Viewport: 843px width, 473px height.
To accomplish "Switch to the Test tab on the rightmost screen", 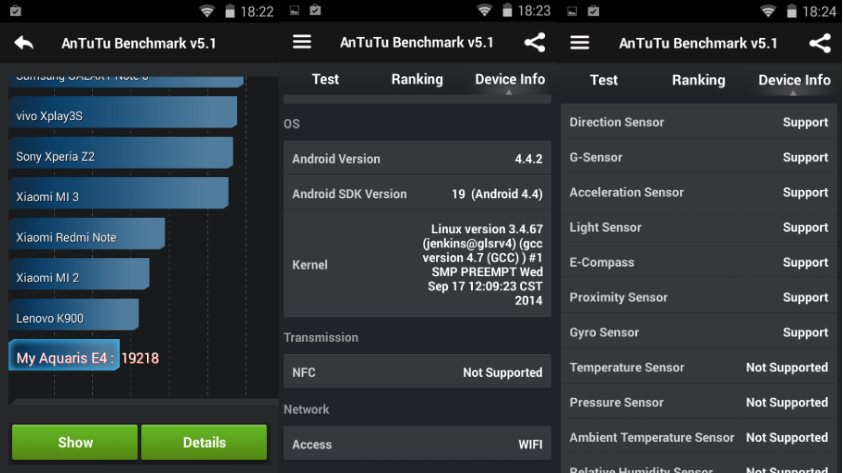I will click(604, 80).
